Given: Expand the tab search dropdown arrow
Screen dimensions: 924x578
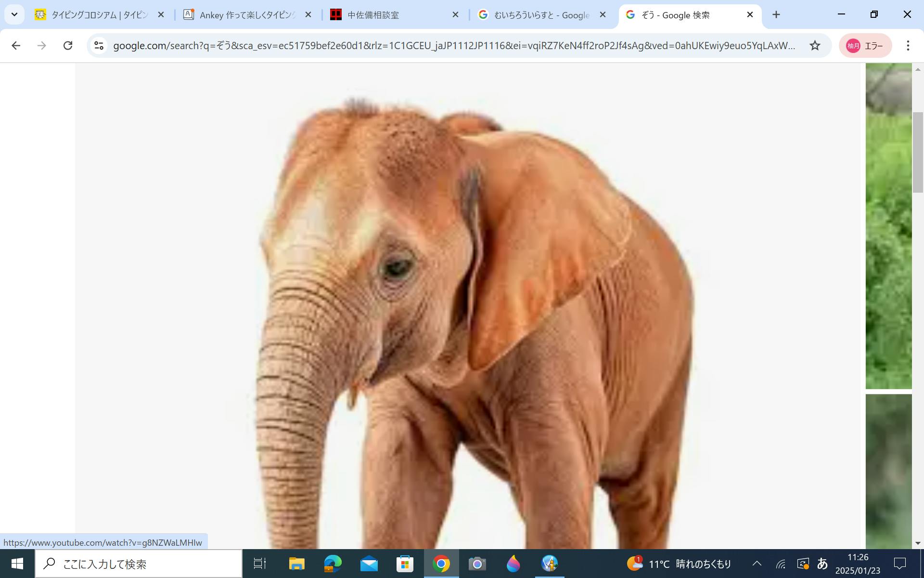Looking at the screenshot, I should click(14, 14).
